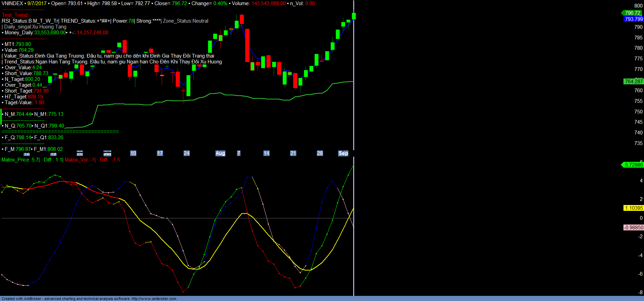Open the www.amibroker.com link in footer
644x301 pixels.
coord(154,299)
